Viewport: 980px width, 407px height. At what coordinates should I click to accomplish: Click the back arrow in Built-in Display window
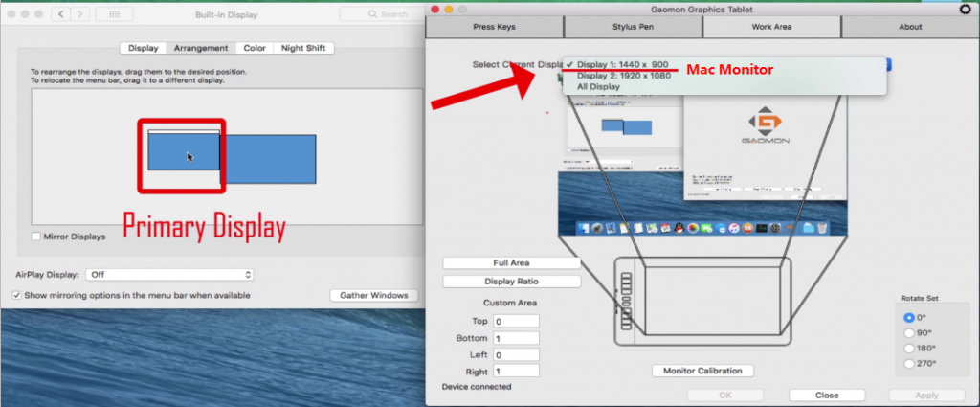pos(60,15)
